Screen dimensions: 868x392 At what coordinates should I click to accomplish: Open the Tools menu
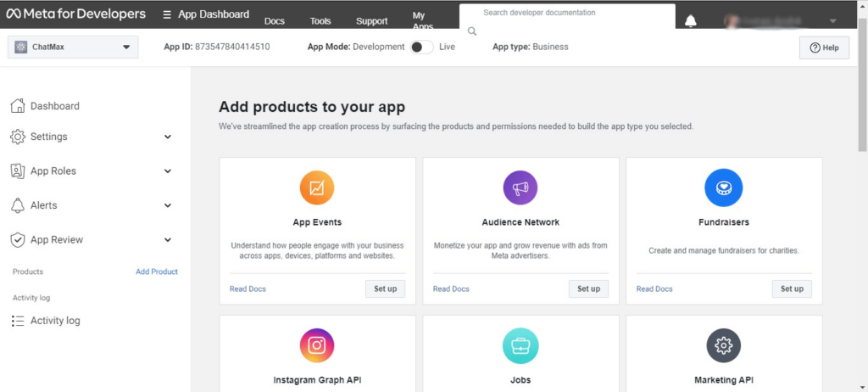(320, 21)
